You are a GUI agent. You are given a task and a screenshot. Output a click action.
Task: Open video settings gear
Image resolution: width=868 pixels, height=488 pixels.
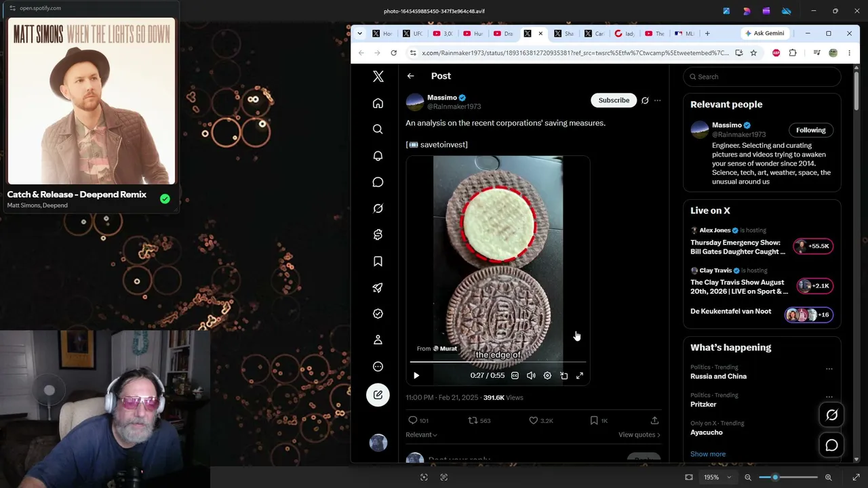coord(547,375)
